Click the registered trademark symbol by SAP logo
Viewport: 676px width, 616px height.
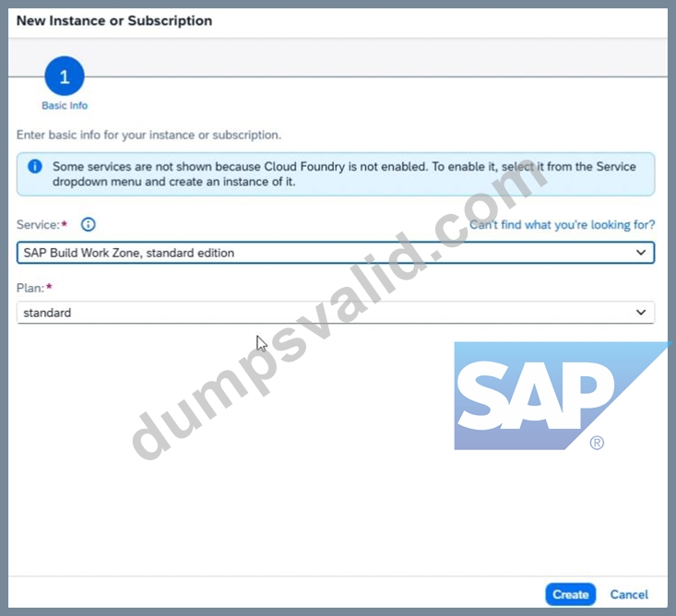pos(597,444)
